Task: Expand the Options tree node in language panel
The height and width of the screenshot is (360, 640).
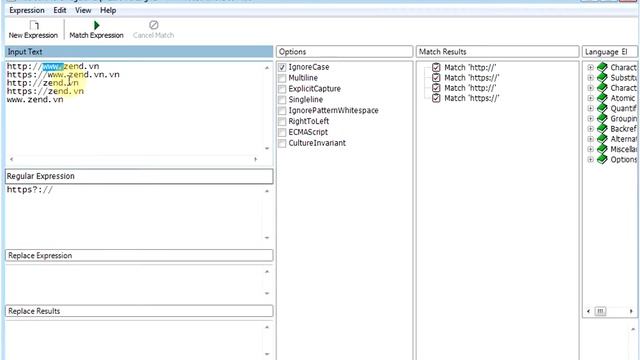Action: pos(590,159)
